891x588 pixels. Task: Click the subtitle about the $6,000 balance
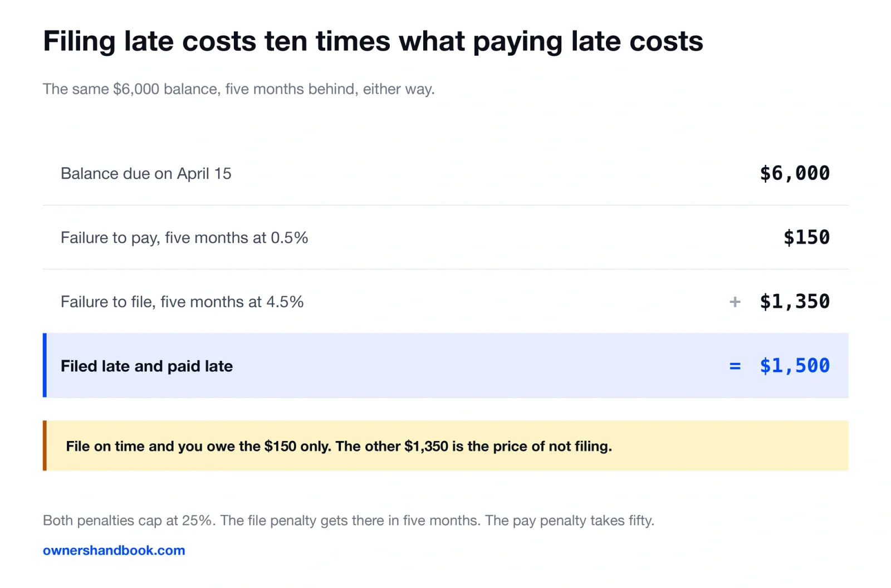(x=239, y=89)
